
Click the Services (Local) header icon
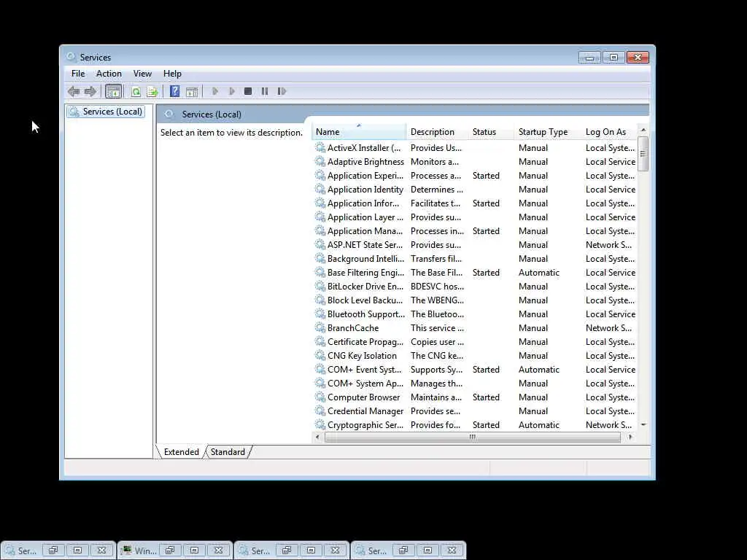click(169, 114)
